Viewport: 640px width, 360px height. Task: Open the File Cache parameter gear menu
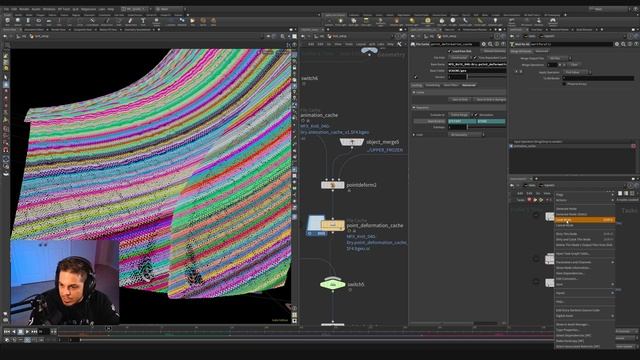[484, 44]
